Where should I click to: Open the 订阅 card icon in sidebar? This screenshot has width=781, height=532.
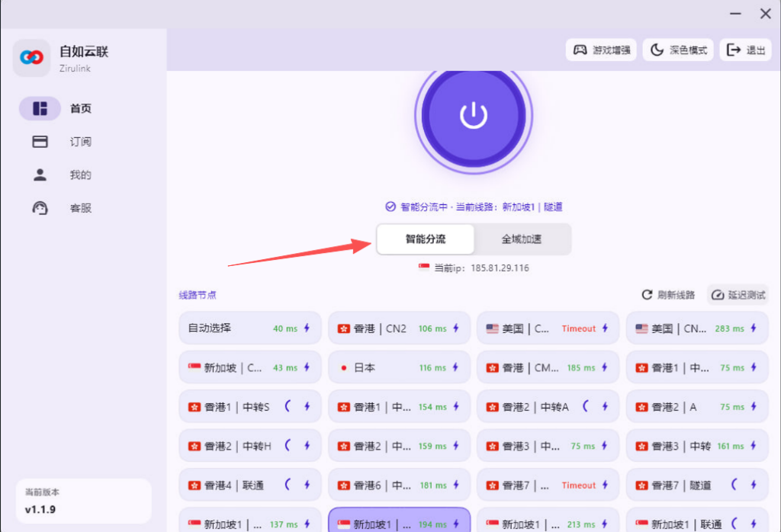tap(40, 142)
